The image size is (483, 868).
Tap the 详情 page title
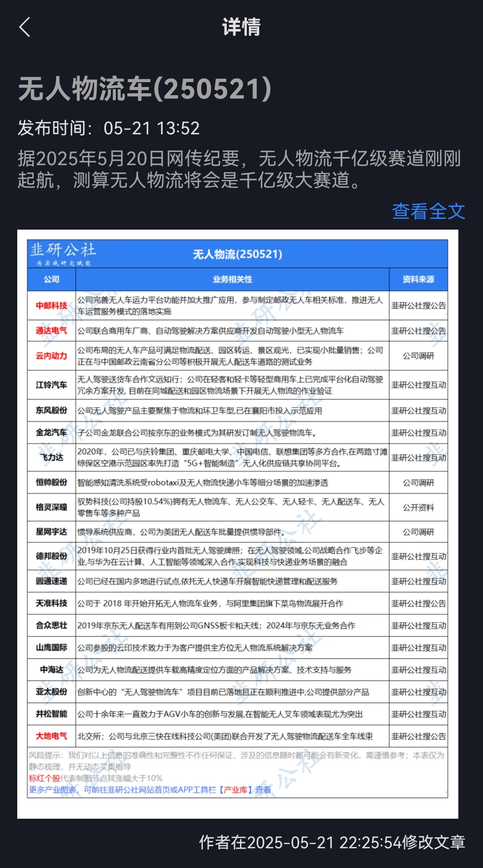[x=241, y=27]
